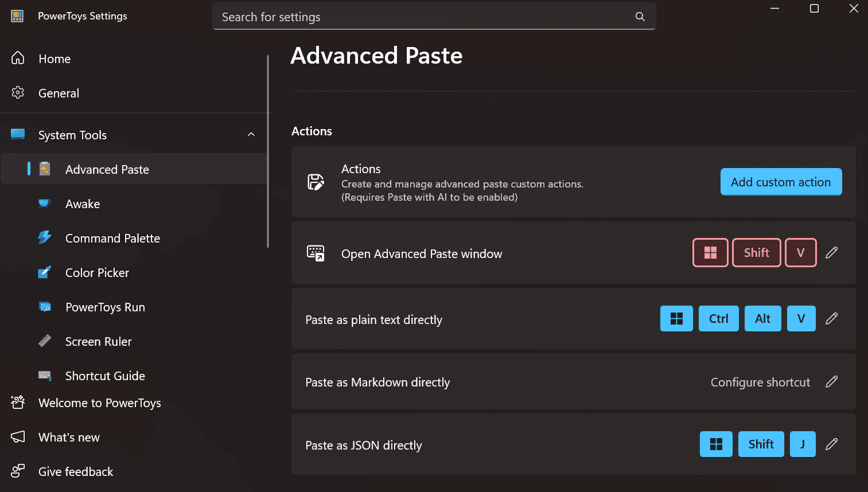The height and width of the screenshot is (492, 868).
Task: Click Configure shortcut for Markdown paste
Action: click(760, 382)
